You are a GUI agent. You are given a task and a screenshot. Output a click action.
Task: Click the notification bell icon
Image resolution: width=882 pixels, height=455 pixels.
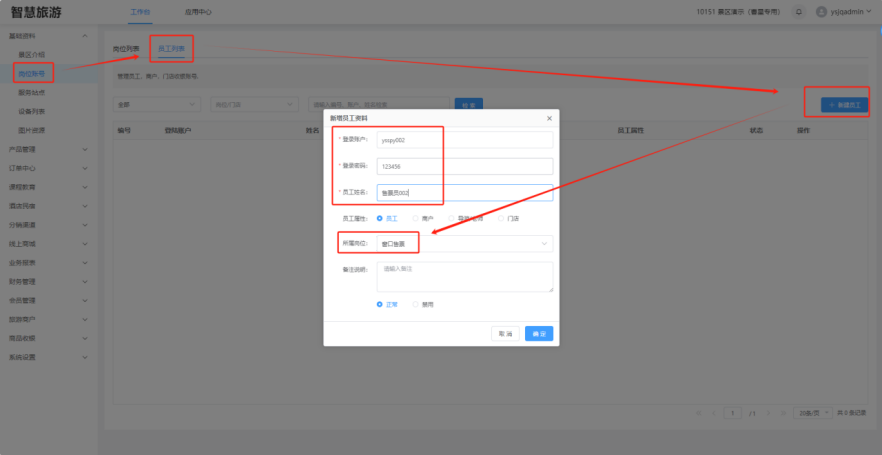point(799,12)
